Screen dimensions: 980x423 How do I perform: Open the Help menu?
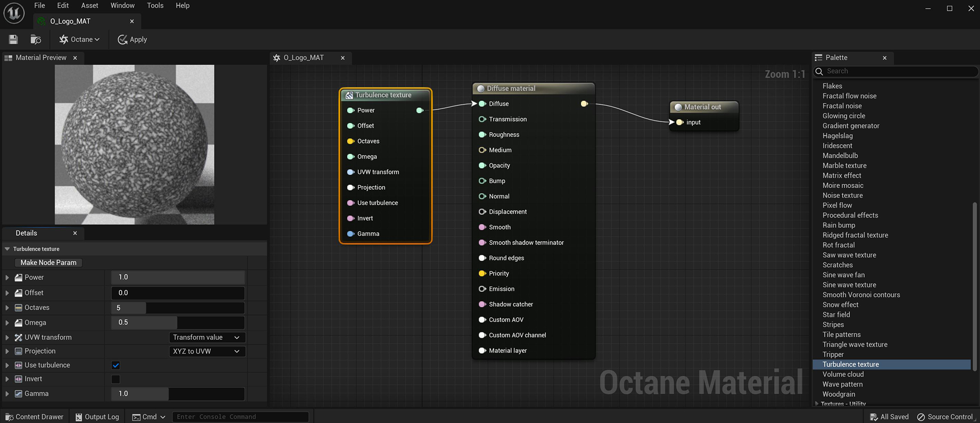click(183, 5)
